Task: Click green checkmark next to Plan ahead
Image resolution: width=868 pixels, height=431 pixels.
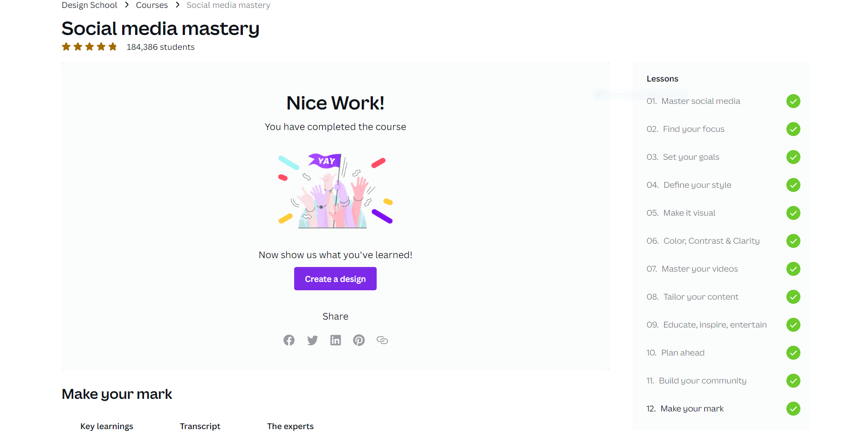Action: coord(793,353)
